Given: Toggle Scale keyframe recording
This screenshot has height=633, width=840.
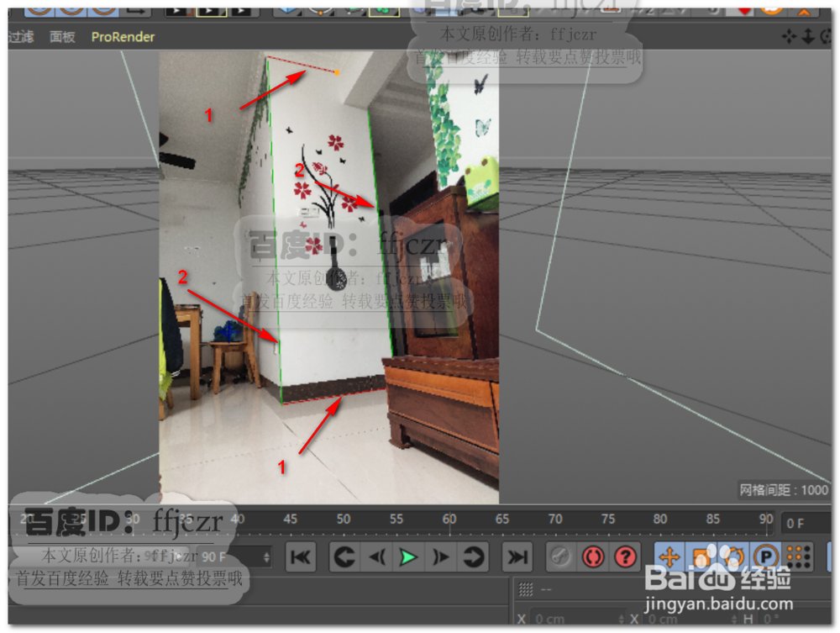Looking at the screenshot, I should [701, 557].
